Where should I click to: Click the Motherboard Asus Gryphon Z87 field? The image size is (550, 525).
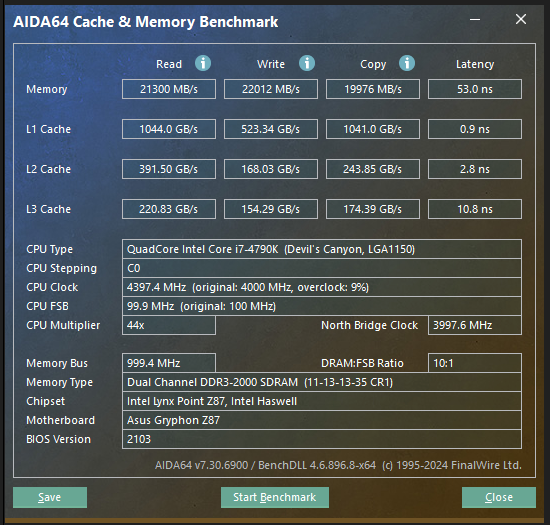322,420
